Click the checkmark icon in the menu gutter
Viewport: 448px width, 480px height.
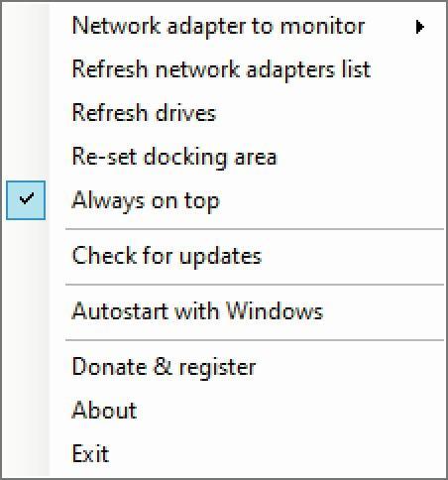(26, 198)
